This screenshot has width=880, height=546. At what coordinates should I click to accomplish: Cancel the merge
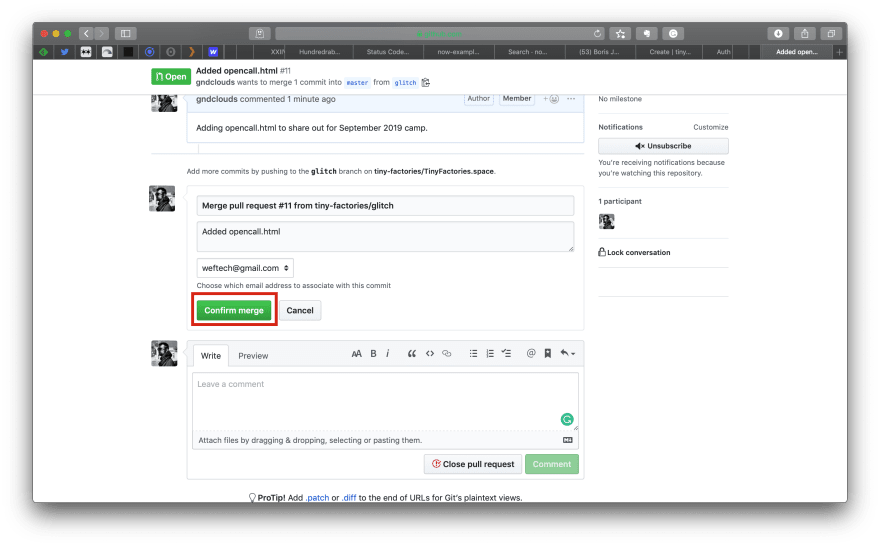coord(300,310)
